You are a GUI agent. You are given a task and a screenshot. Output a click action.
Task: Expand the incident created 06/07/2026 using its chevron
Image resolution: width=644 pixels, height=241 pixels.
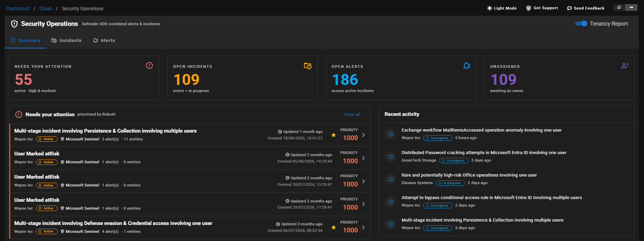tap(363, 227)
